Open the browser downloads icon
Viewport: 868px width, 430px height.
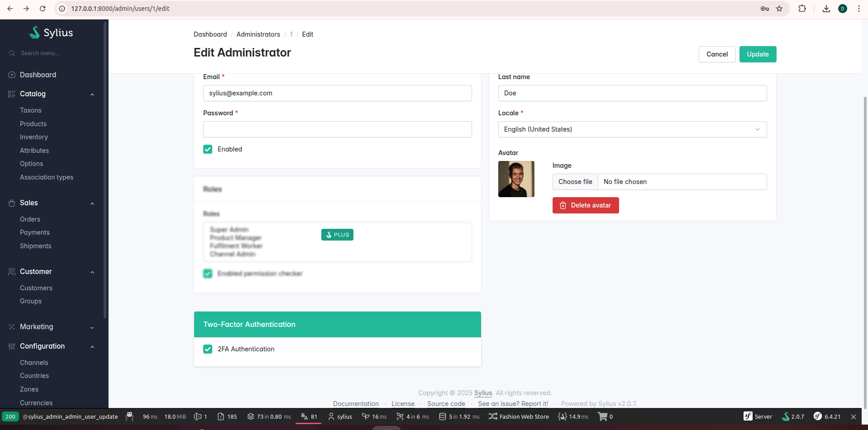tap(826, 9)
